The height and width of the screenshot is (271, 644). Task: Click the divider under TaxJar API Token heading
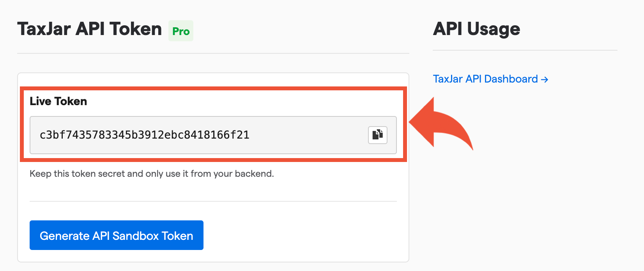coord(213,53)
